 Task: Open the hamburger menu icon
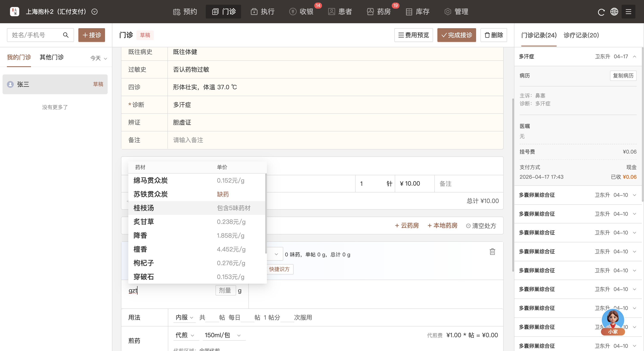pyautogui.click(x=628, y=12)
